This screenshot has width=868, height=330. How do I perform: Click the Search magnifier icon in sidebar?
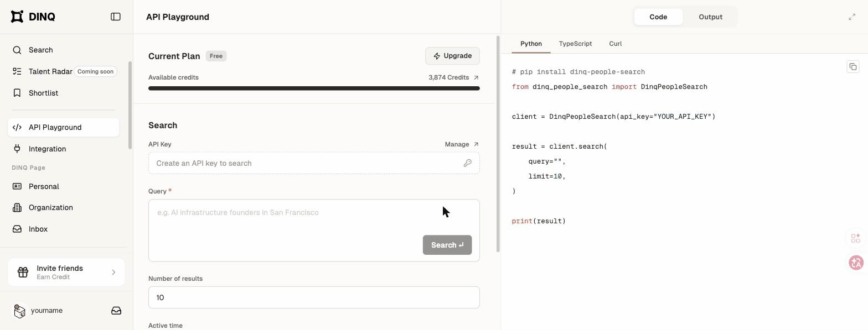click(x=17, y=50)
